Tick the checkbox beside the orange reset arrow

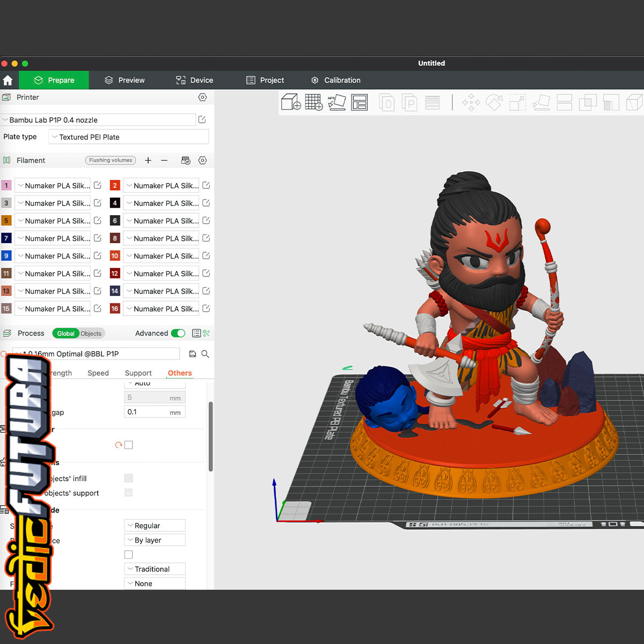point(128,445)
